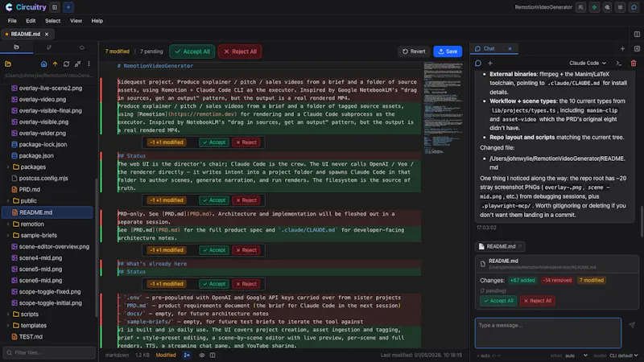Click the red trash icon to clear chat
The width and height of the screenshot is (644, 362).
coord(634,64)
